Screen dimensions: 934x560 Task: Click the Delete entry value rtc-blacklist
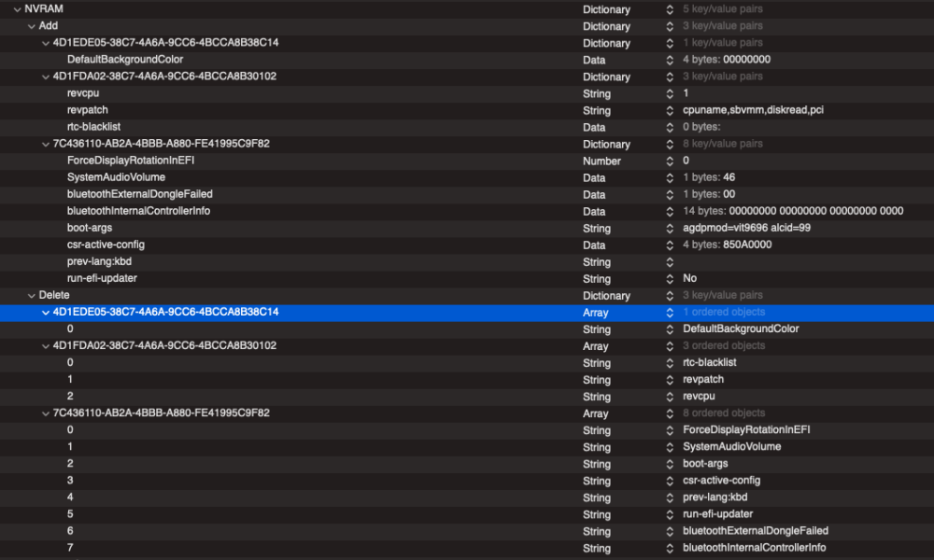point(710,362)
